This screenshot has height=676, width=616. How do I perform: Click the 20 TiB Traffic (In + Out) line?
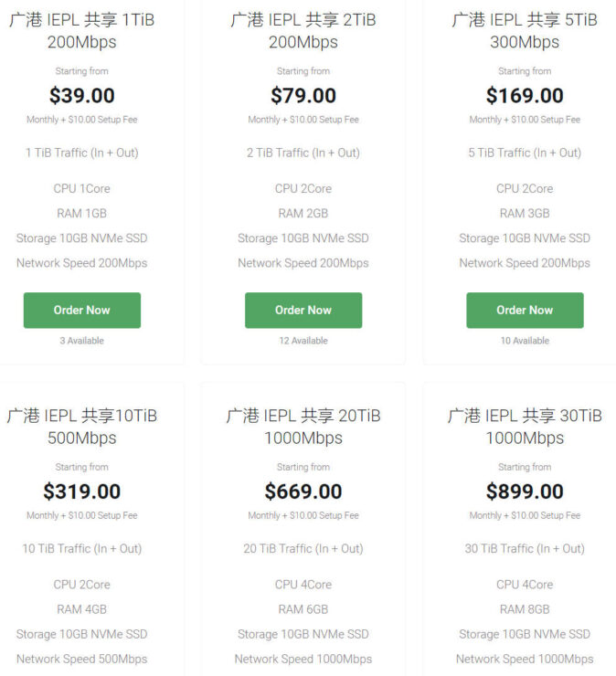(303, 548)
